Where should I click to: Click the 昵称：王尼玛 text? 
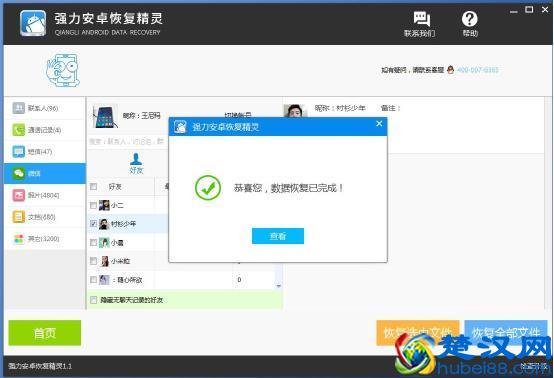point(141,116)
